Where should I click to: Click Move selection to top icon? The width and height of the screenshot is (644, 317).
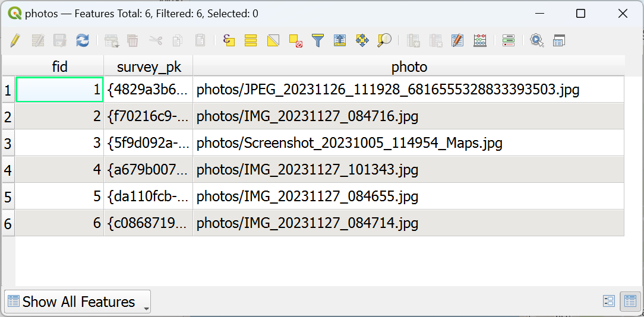tap(340, 40)
